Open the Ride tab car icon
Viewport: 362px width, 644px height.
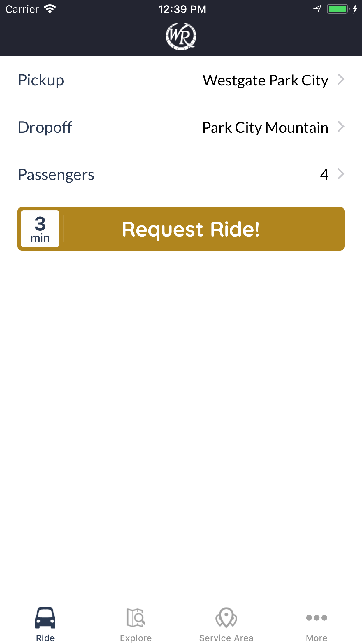pyautogui.click(x=45, y=618)
